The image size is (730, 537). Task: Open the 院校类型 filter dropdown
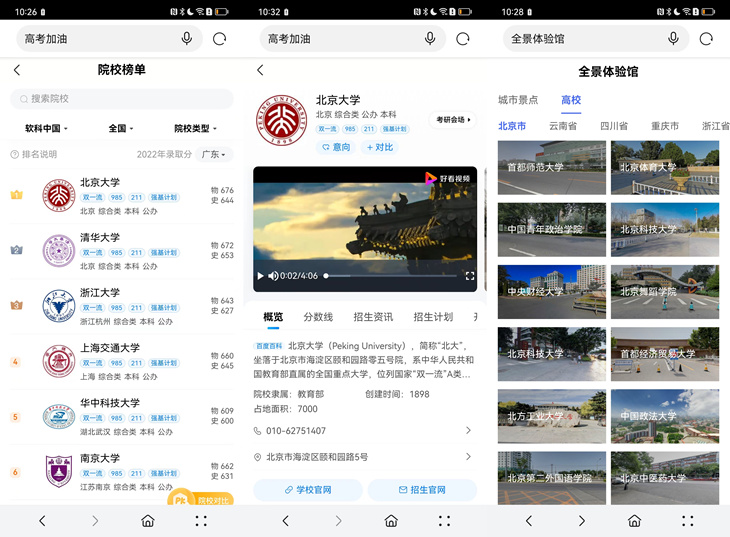point(195,129)
